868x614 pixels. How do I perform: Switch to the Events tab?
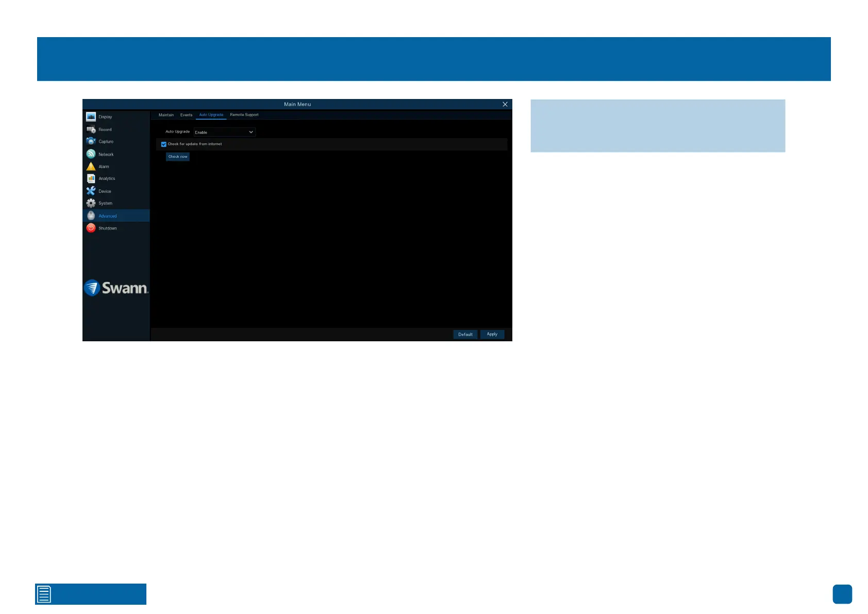click(x=186, y=115)
